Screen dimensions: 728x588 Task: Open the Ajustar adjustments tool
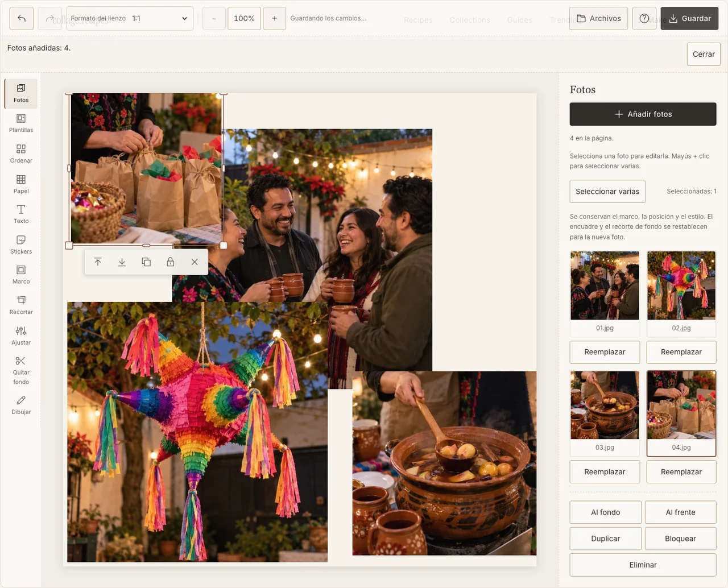21,336
